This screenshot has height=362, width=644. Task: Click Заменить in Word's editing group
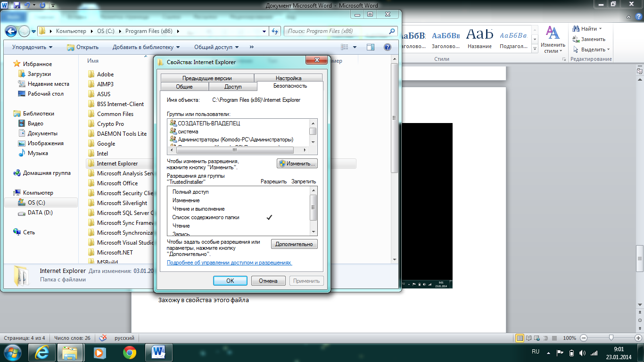[589, 39]
